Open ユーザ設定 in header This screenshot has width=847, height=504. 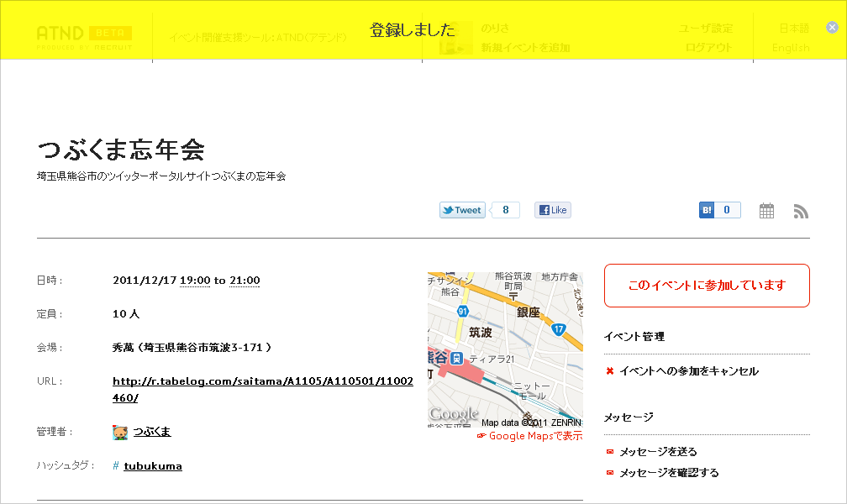click(706, 28)
